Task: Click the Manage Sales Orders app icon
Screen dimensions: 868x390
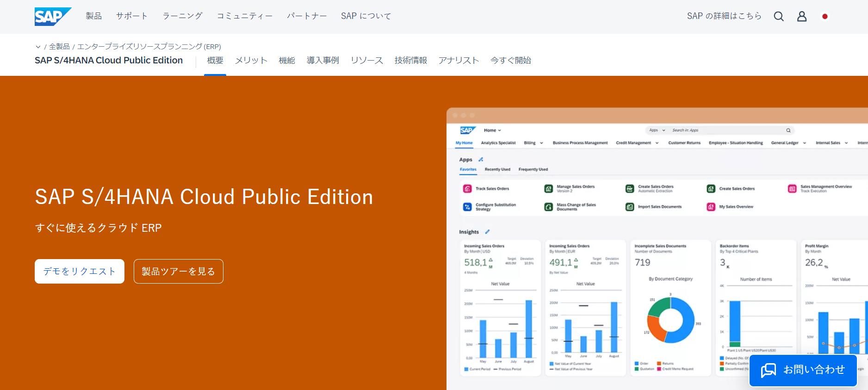Action: click(x=548, y=189)
